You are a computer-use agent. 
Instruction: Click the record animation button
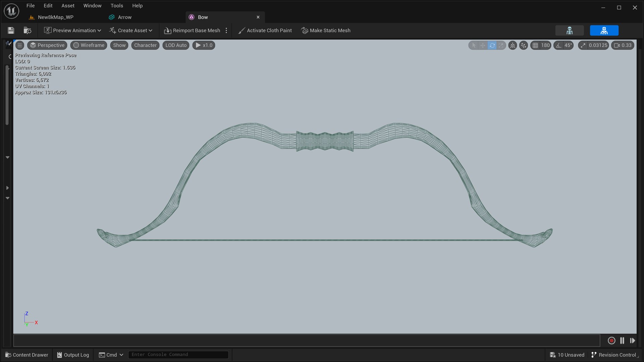(x=611, y=341)
